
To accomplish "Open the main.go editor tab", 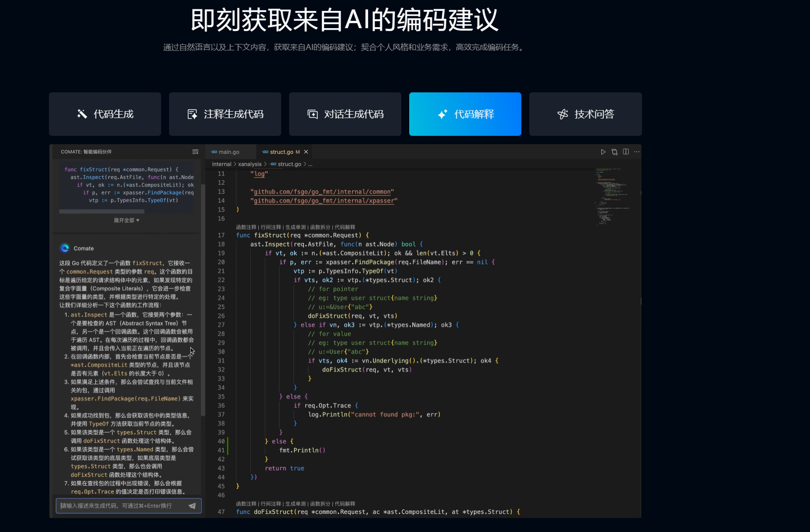I will tap(229, 152).
